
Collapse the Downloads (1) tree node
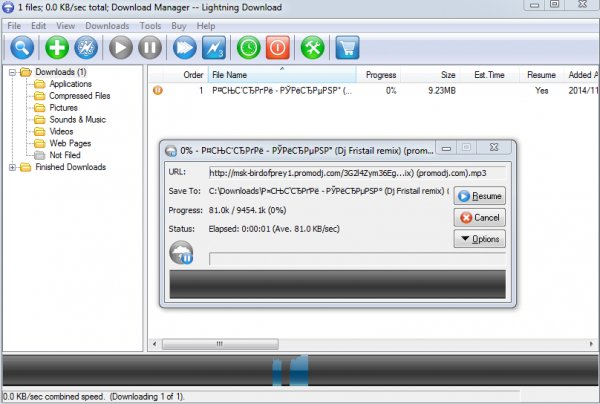click(12, 72)
